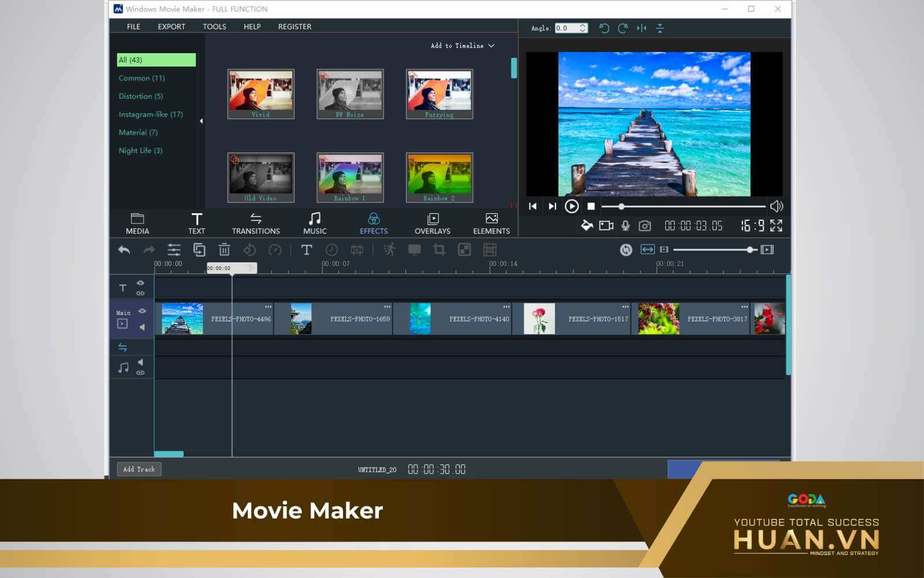Open the EXPORT menu

click(x=172, y=27)
